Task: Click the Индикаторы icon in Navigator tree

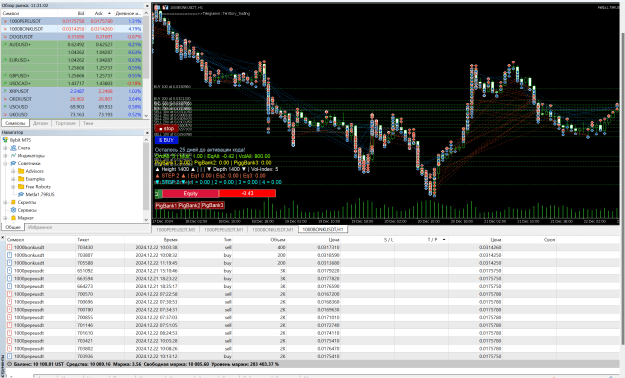Action: click(x=13, y=156)
